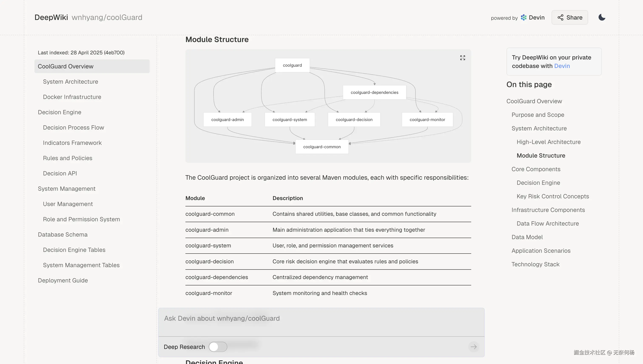Click the Share button
The width and height of the screenshot is (643, 364).
[570, 17]
